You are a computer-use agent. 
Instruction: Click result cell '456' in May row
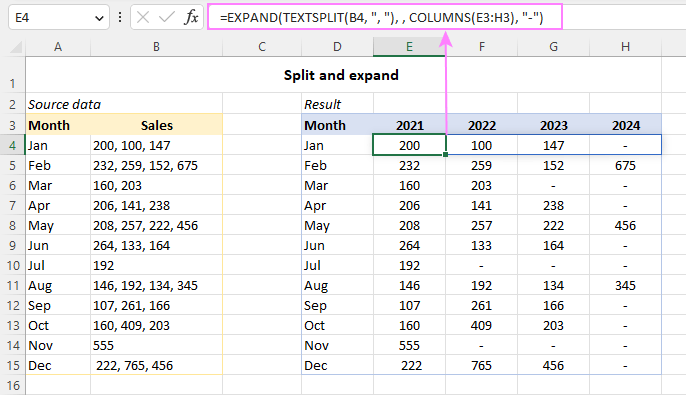pos(626,226)
